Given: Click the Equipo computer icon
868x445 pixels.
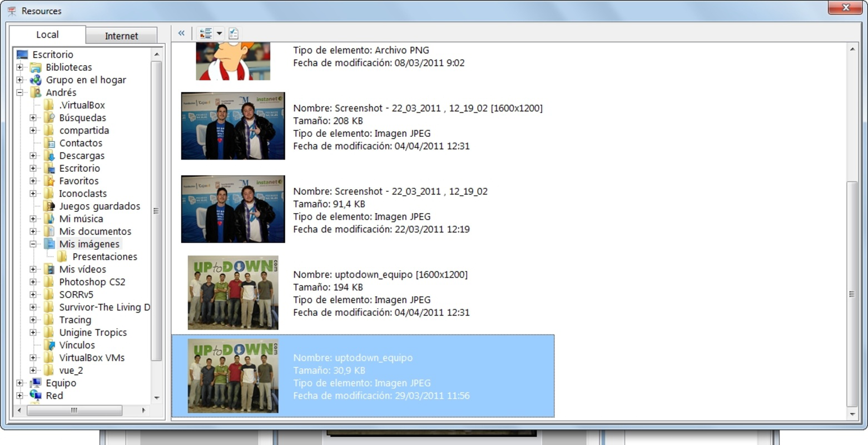Looking at the screenshot, I should [x=36, y=383].
